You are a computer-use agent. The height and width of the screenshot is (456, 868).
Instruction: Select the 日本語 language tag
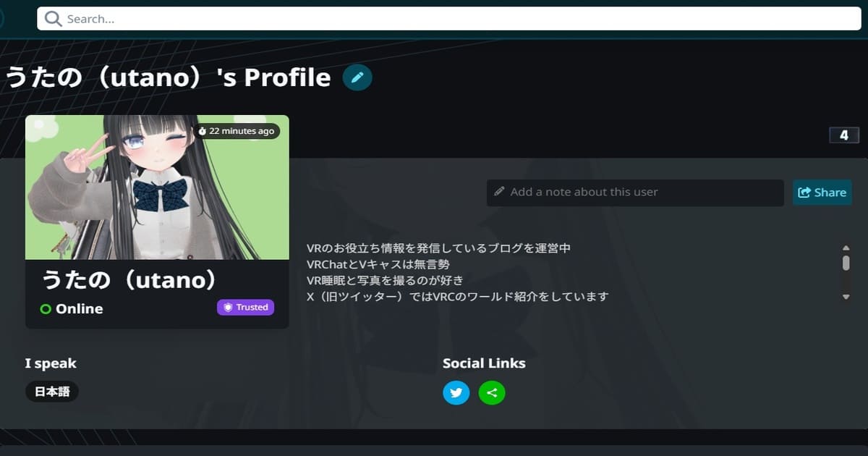click(52, 392)
